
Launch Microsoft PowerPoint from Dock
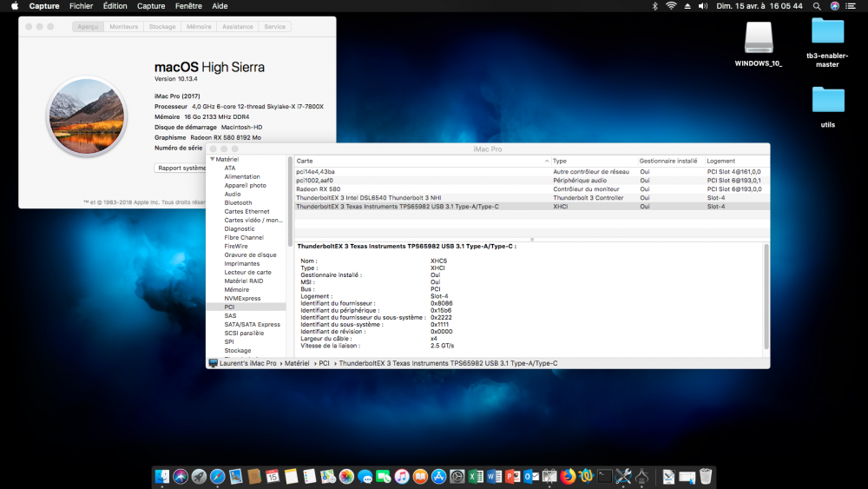(x=513, y=476)
